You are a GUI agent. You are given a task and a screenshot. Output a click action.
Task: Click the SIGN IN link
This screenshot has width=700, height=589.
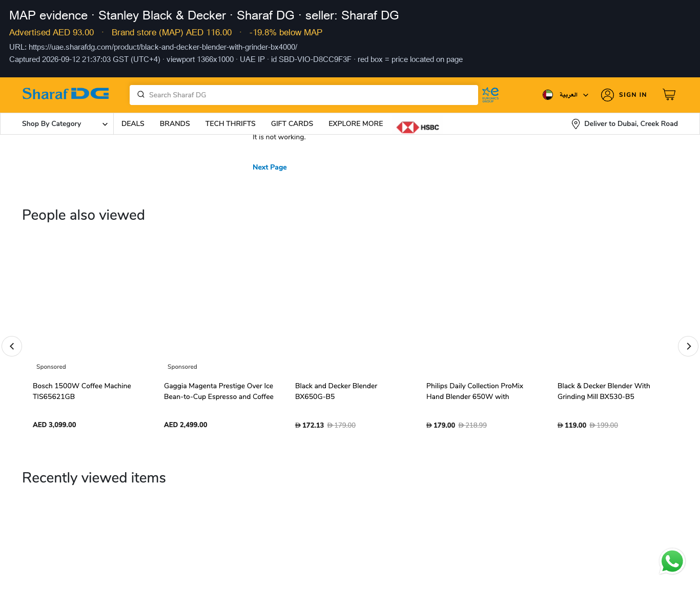point(633,95)
